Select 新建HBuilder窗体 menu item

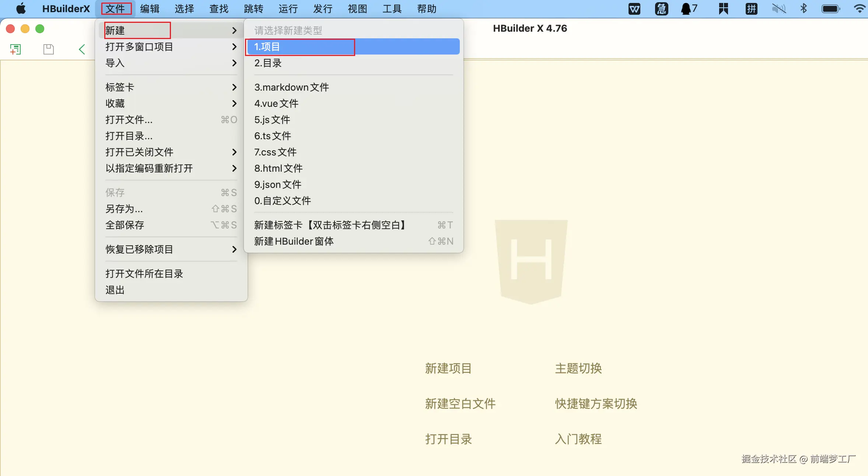pos(354,241)
